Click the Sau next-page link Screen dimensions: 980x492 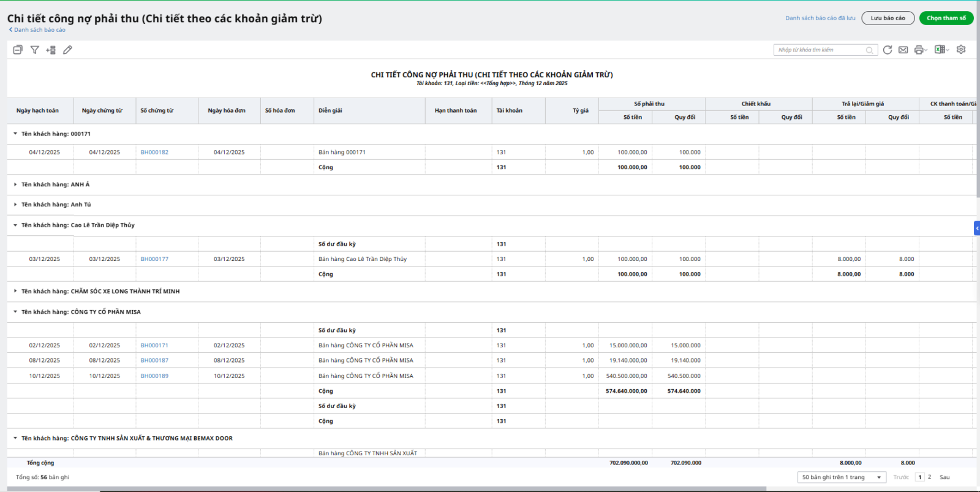point(944,477)
